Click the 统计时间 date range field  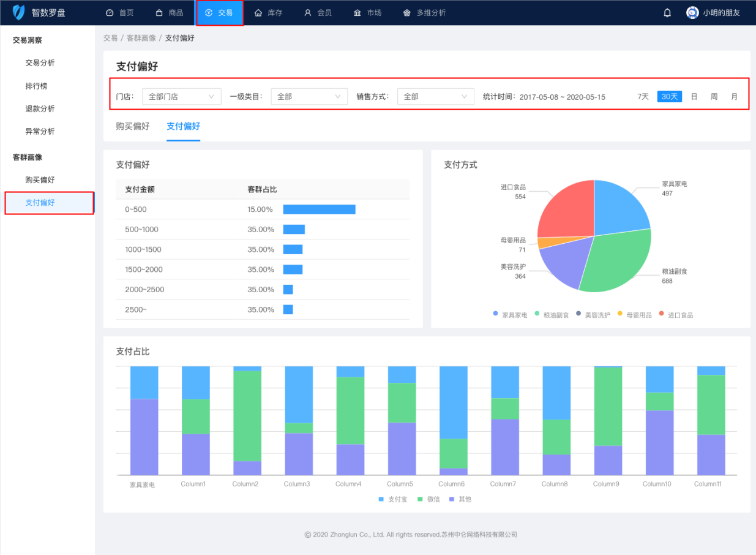click(x=562, y=97)
